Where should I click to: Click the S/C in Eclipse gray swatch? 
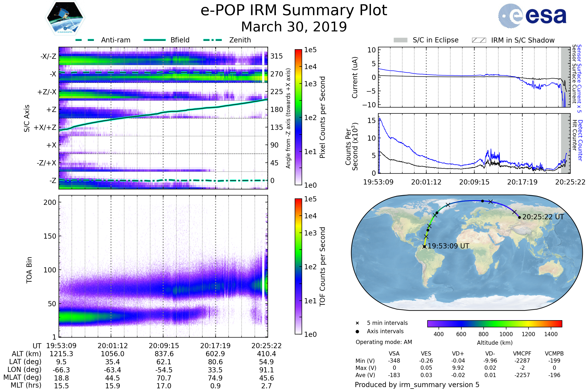400,40
